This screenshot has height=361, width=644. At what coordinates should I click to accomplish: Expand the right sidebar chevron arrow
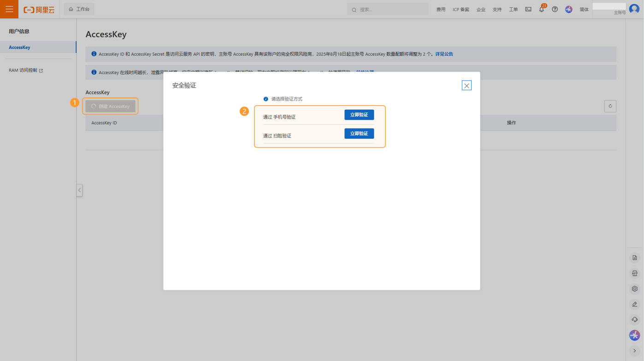click(x=635, y=351)
